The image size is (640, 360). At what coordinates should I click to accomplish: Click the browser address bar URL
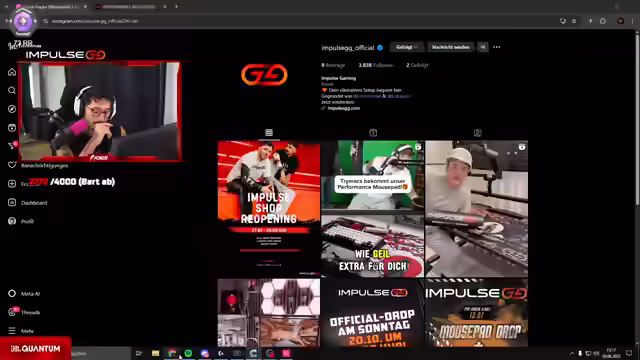pyautogui.click(x=96, y=21)
